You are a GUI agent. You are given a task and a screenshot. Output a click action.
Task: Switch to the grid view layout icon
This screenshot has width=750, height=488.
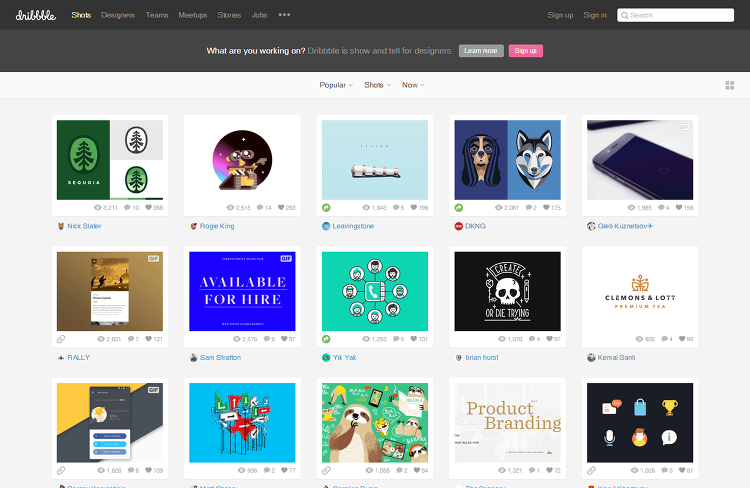pyautogui.click(x=729, y=85)
